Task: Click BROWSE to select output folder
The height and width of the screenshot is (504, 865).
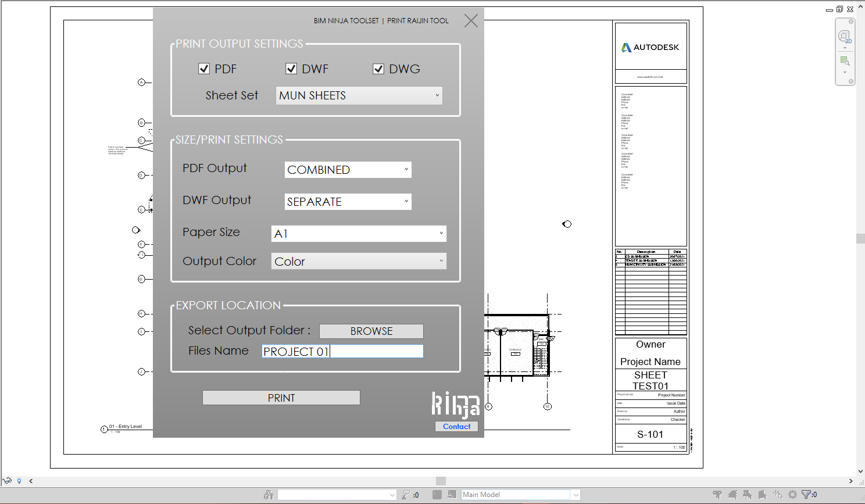Action: (371, 331)
